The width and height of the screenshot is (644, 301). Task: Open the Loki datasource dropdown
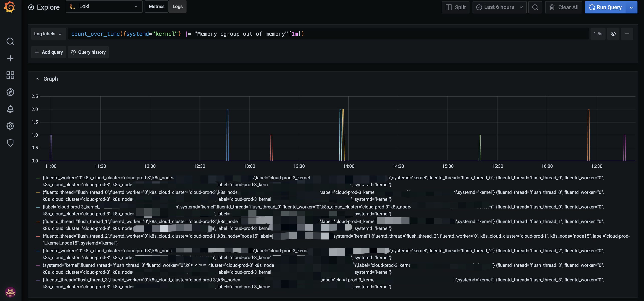(104, 7)
